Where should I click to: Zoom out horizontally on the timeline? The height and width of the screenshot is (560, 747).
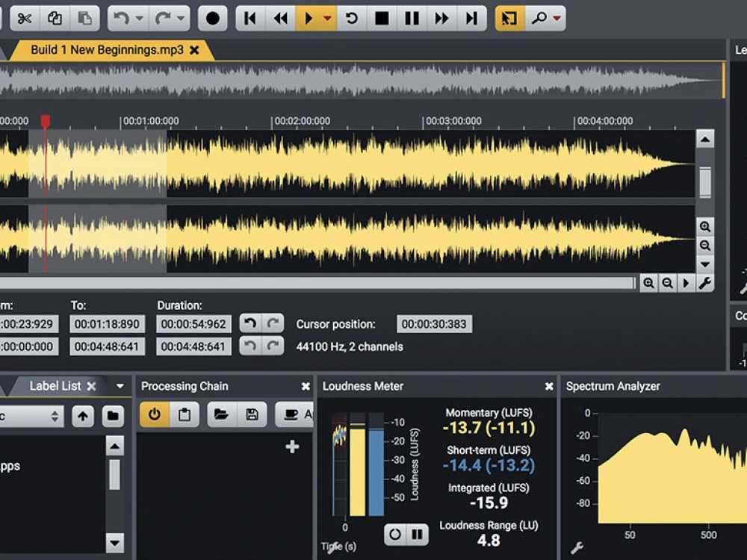tap(667, 283)
